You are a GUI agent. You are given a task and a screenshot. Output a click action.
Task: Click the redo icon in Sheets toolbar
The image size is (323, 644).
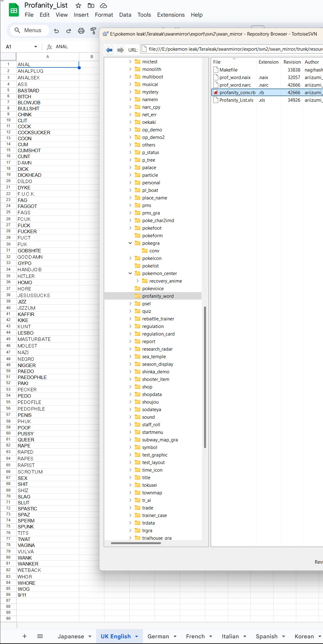point(68,31)
